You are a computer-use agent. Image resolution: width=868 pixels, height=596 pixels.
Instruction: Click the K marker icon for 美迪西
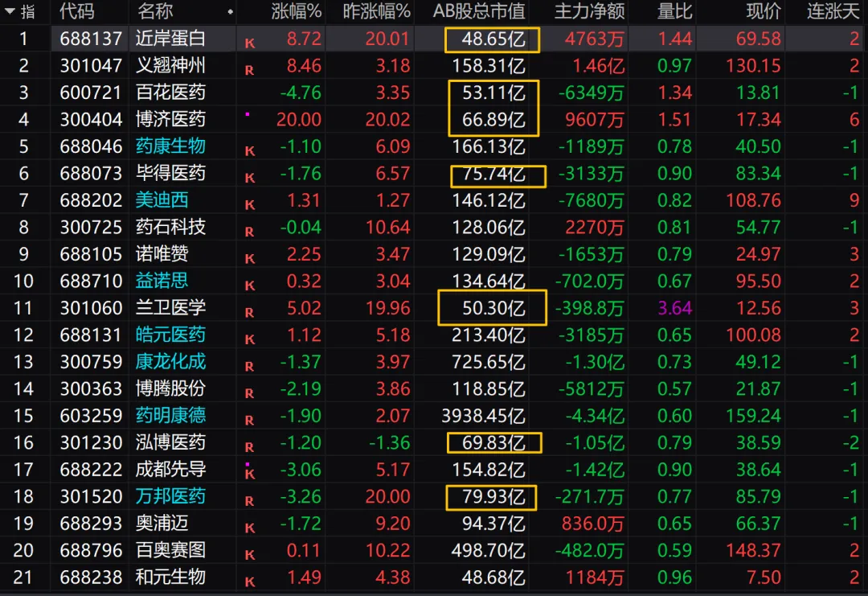point(250,205)
